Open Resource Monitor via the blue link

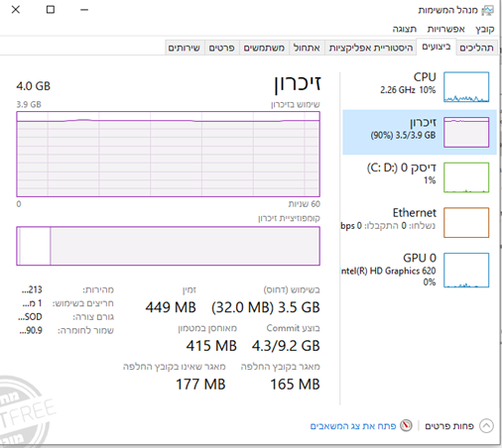353,426
